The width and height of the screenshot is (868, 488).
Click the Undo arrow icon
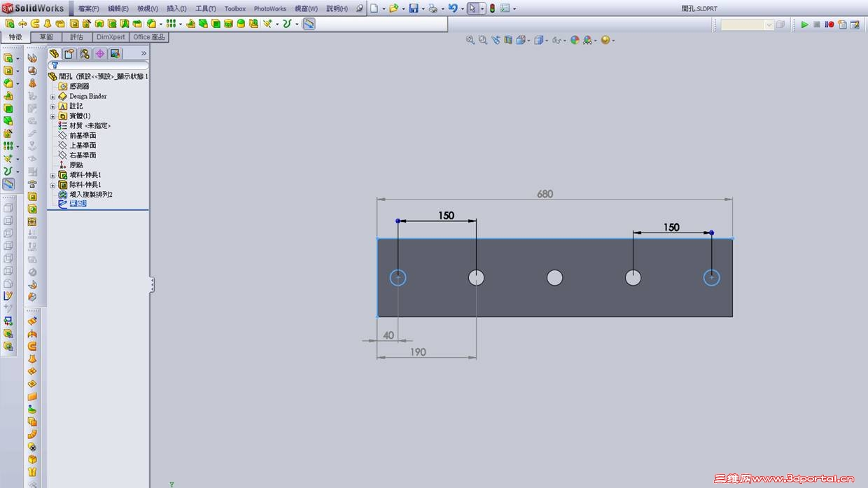(x=453, y=8)
